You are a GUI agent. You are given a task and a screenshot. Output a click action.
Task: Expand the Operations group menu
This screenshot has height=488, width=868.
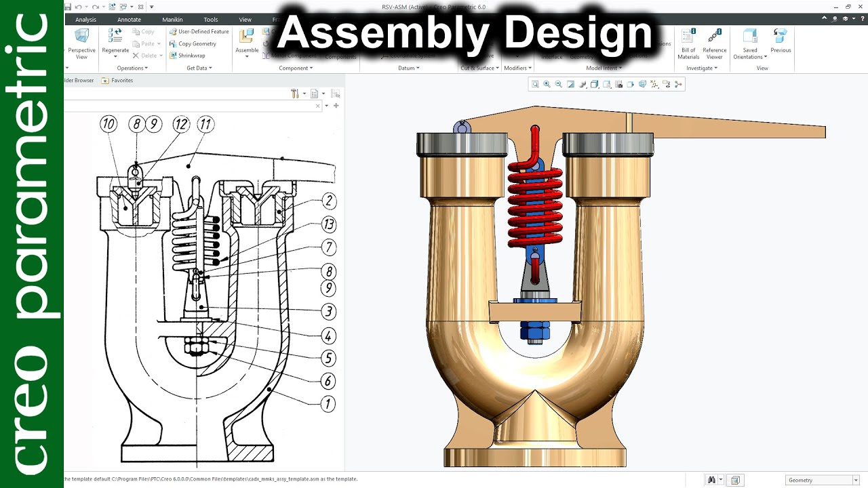pyautogui.click(x=132, y=68)
